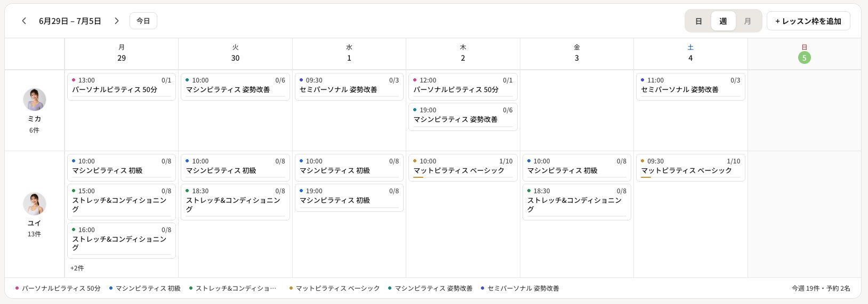
Task: Open ミカ's instructor avatar
Action: click(35, 100)
